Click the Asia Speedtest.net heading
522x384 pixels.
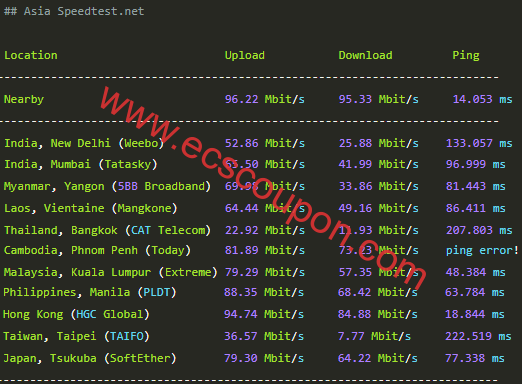(74, 11)
